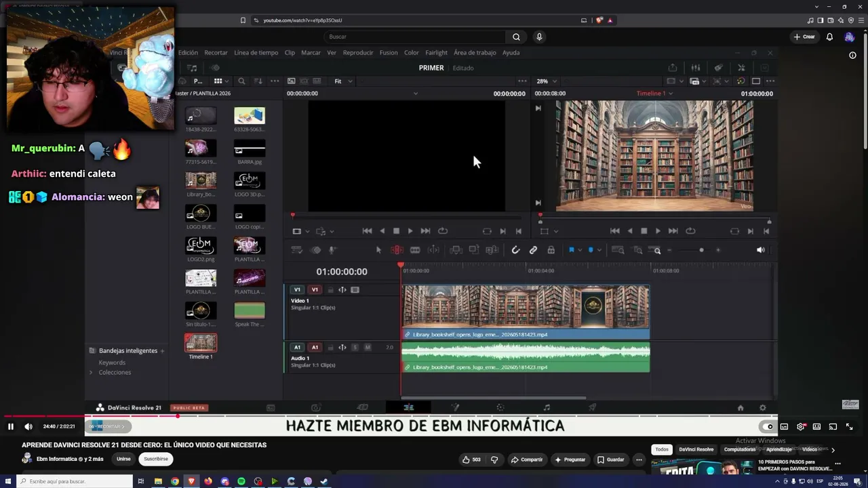The width and height of the screenshot is (868, 488).
Task: Click the YouTube Guardar button
Action: [610, 460]
